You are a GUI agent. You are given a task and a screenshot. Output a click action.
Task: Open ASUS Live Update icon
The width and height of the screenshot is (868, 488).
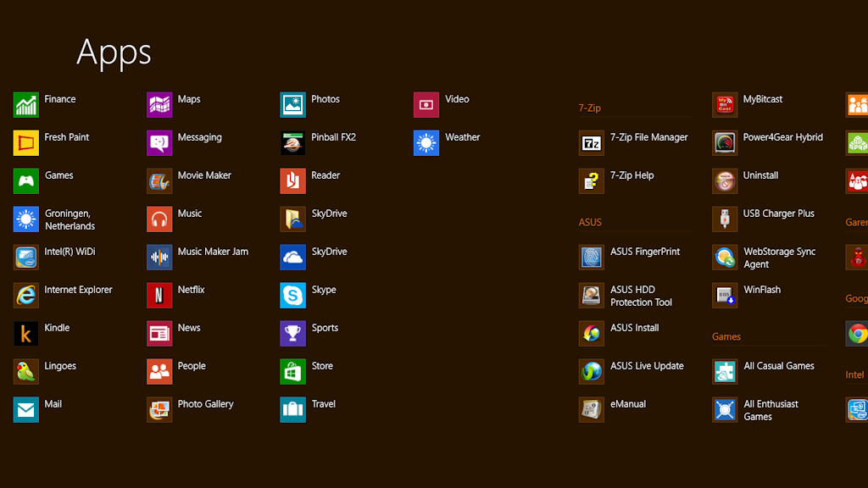[591, 372]
